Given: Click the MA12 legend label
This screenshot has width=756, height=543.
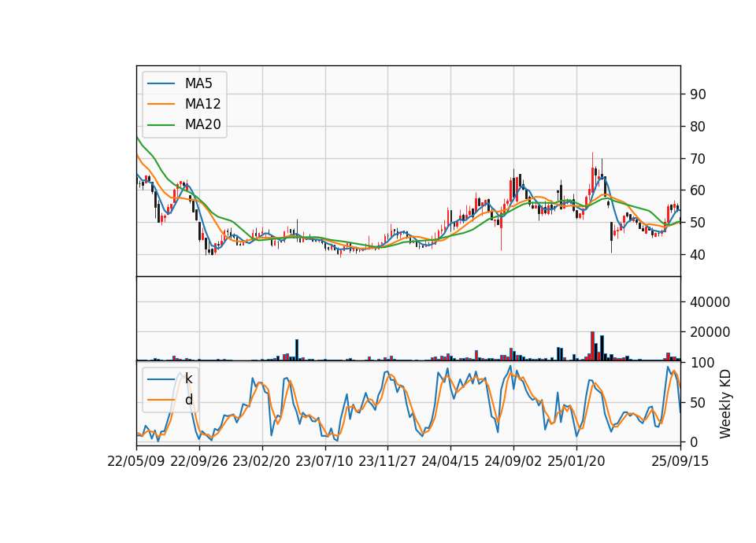Looking at the screenshot, I should [202, 104].
